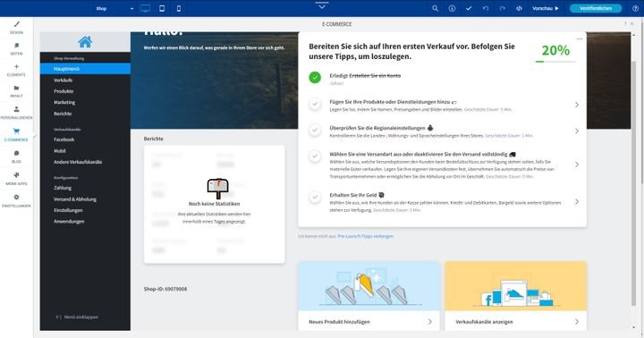Select the E-Commerce cart icon
The image size is (644, 338).
coord(16,131)
